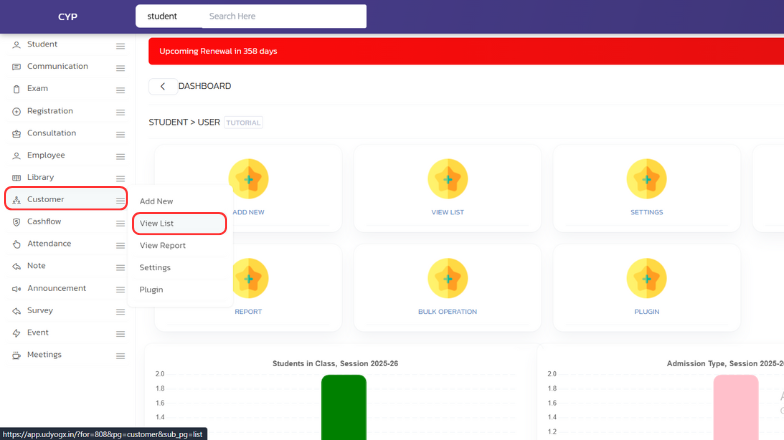Click the Bulk Operation star icon

447,278
